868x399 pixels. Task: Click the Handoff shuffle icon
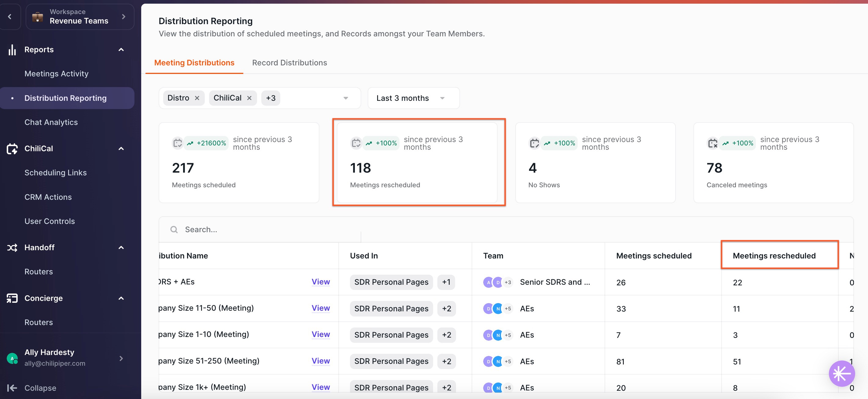12,247
